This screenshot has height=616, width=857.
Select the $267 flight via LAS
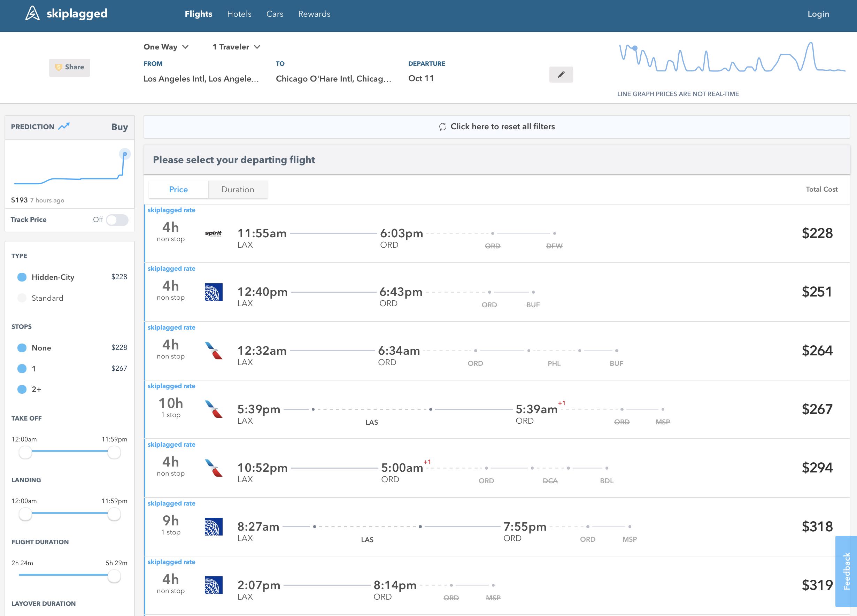[x=497, y=409]
